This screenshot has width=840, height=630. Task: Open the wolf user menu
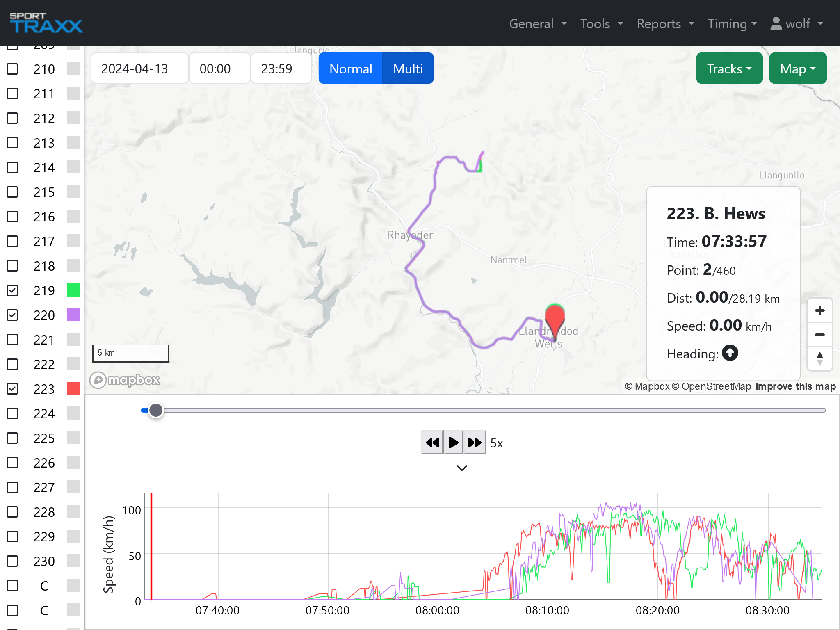pos(796,24)
